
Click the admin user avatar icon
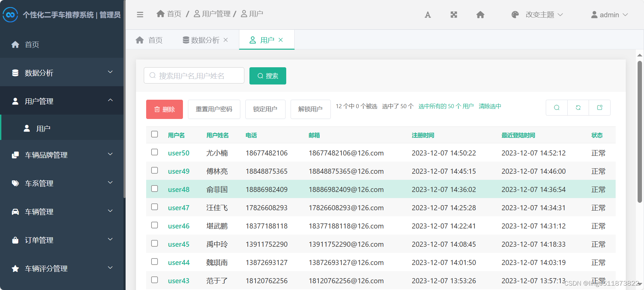594,15
